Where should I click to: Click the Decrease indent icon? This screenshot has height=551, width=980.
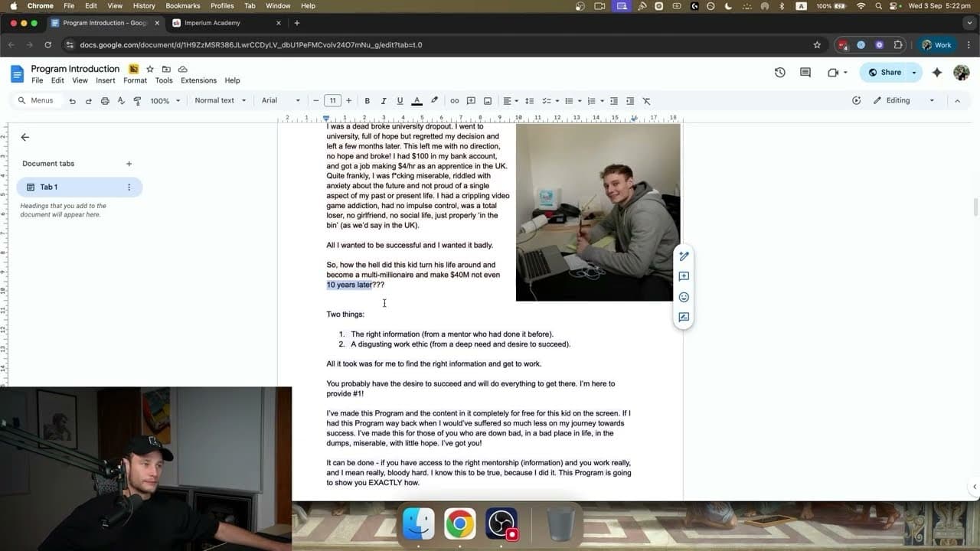pos(614,101)
